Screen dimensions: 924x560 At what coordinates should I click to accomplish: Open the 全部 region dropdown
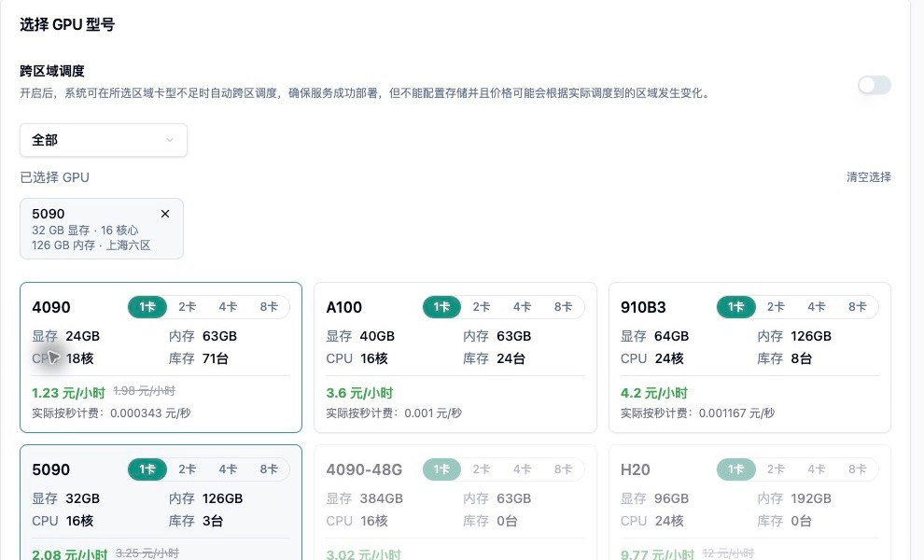[x=104, y=140]
